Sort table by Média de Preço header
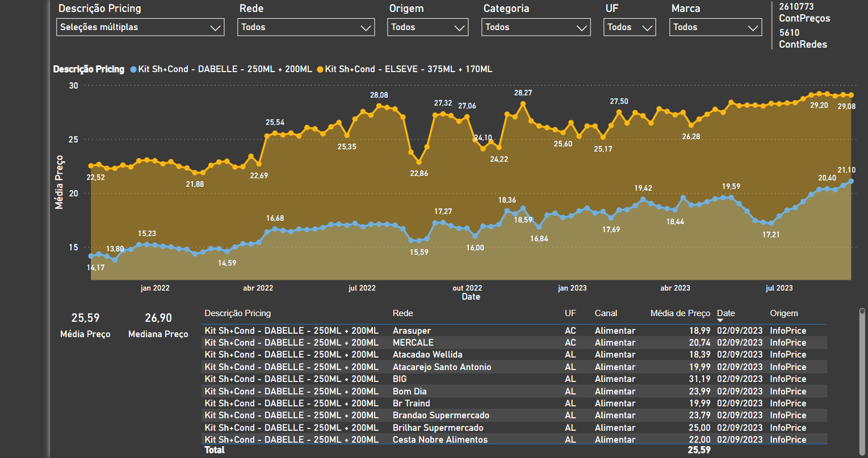The height and width of the screenshot is (458, 868). point(680,313)
